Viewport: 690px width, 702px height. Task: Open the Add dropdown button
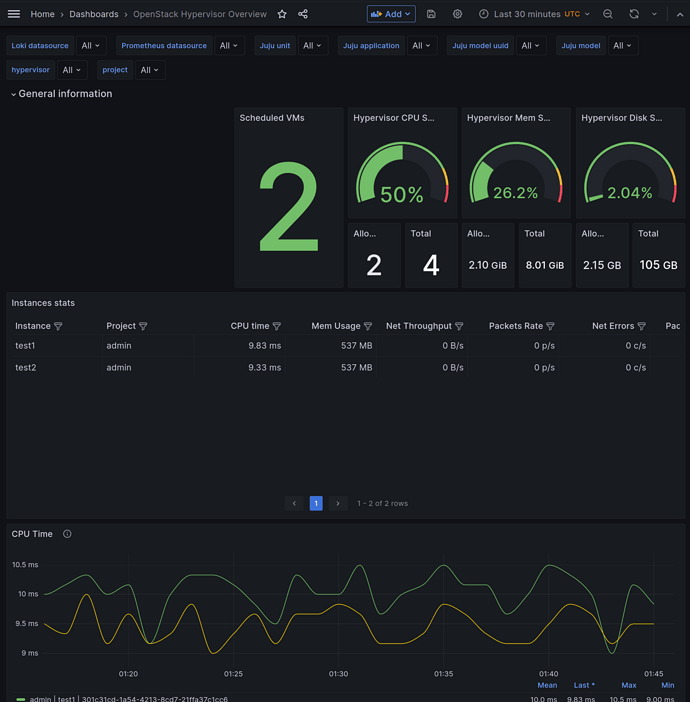coord(391,14)
